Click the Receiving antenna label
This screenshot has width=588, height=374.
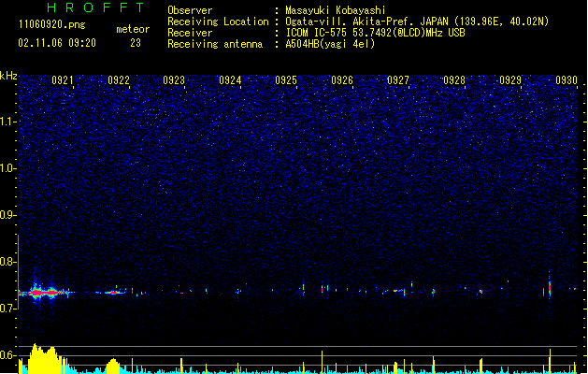point(215,44)
